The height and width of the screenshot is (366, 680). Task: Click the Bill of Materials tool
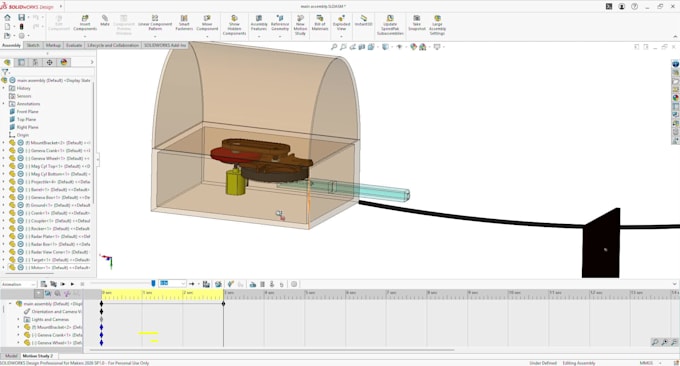point(320,23)
